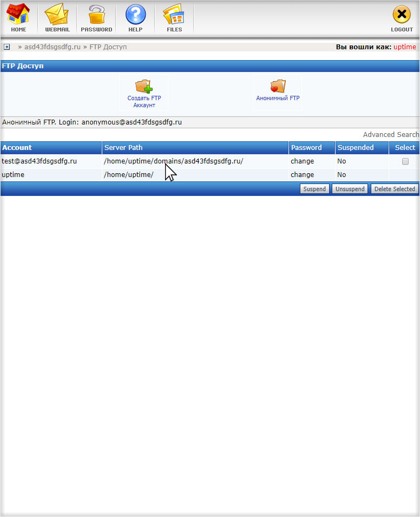Click Suspended value No for uptime row

pos(342,175)
